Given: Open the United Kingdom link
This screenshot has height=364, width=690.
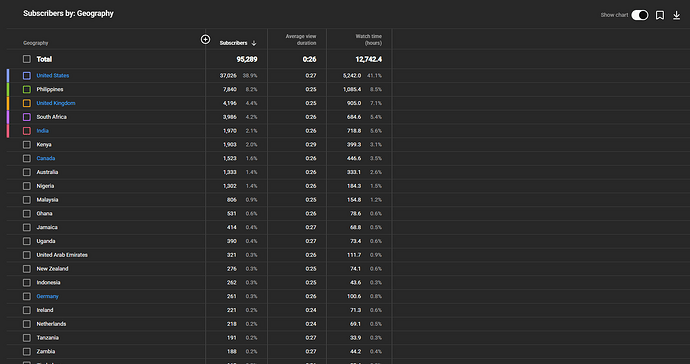Looking at the screenshot, I should pos(56,103).
